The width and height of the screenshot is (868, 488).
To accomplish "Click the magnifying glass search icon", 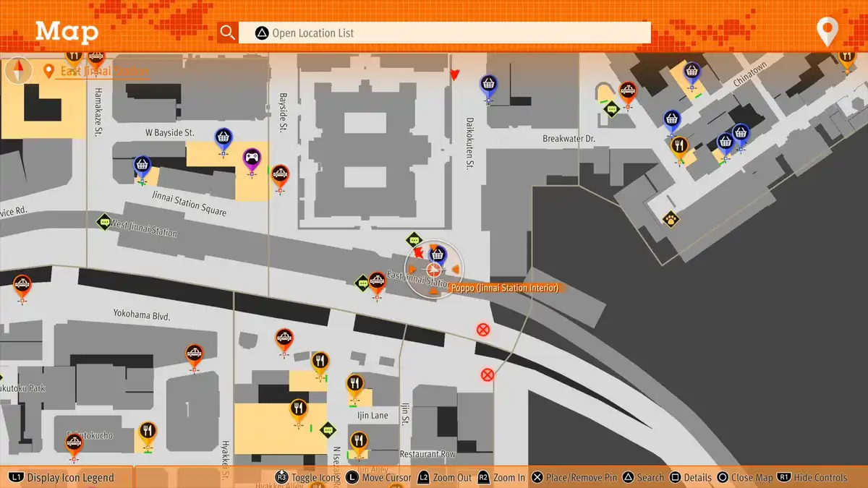I will point(228,33).
